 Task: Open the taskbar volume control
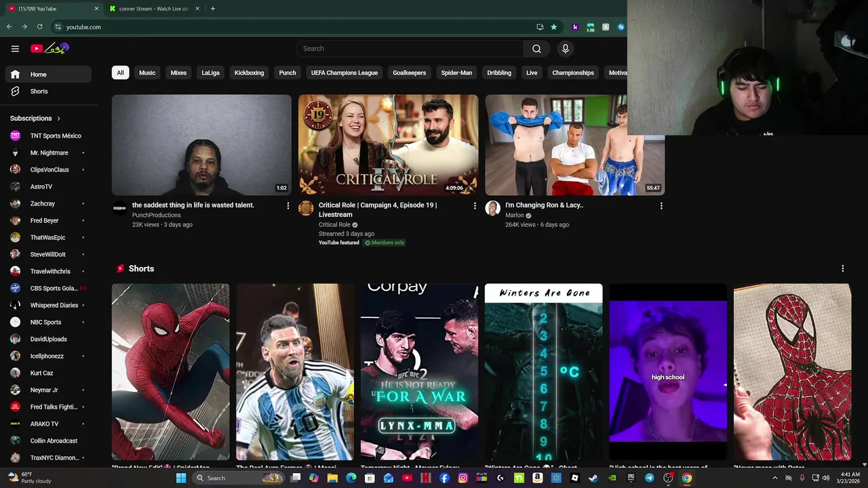(826, 478)
